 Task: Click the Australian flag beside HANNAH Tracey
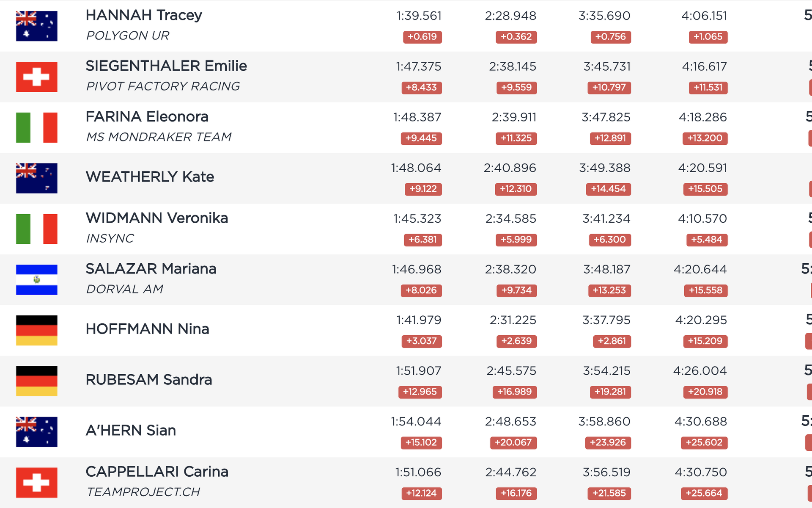(x=37, y=26)
